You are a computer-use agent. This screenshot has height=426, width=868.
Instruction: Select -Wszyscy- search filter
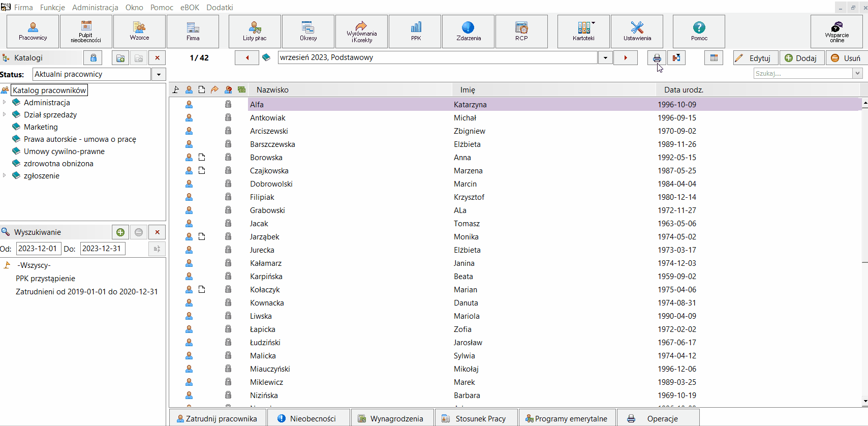tap(34, 265)
